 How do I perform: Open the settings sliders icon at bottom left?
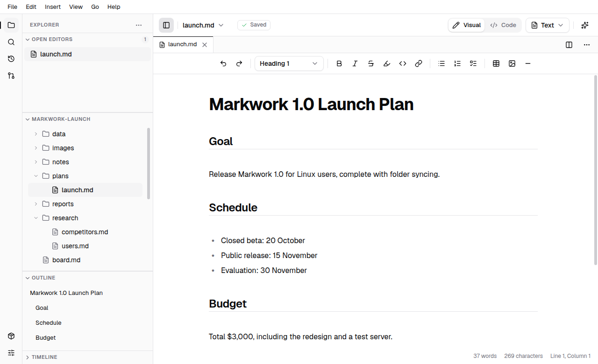point(11,353)
